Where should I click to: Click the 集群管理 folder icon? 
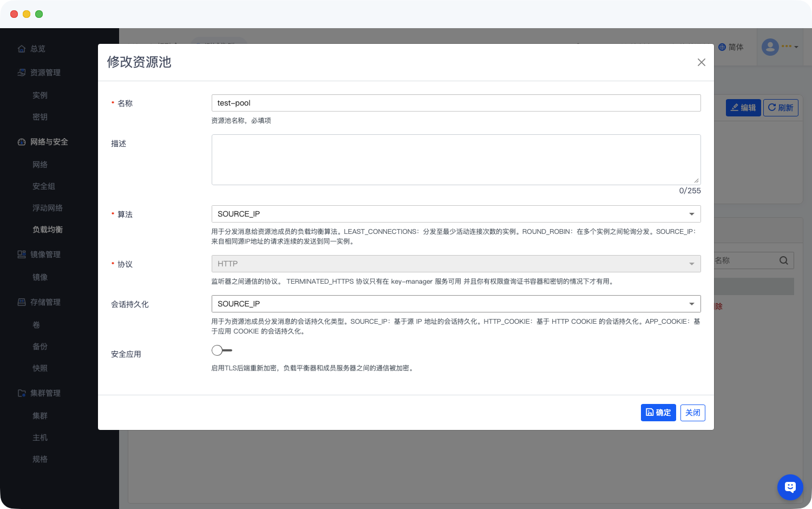(22, 393)
